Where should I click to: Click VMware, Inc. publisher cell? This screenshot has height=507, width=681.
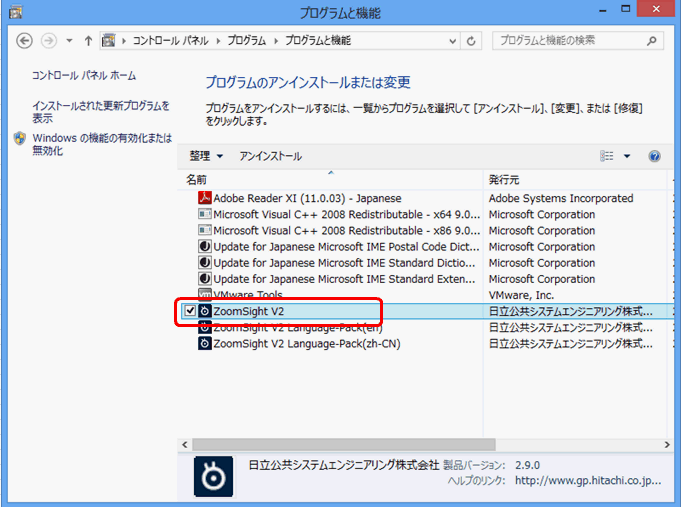pos(521,295)
